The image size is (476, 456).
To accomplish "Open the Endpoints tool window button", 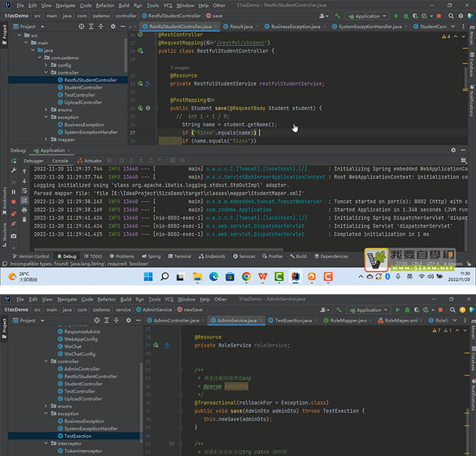I will 212,256.
